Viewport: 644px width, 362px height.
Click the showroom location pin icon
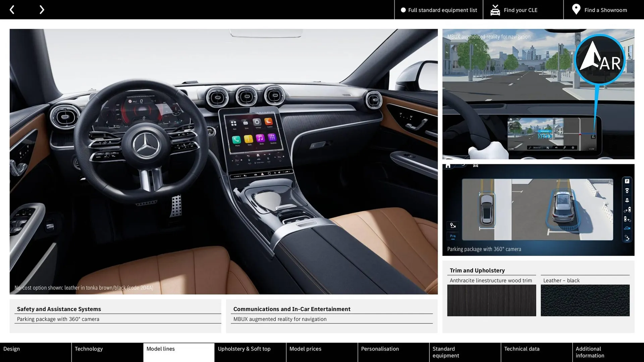tap(576, 9)
